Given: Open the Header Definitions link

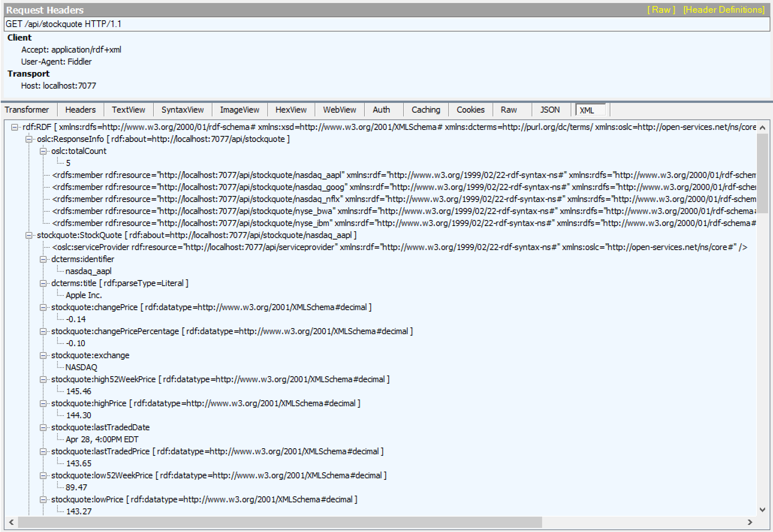Looking at the screenshot, I should pyautogui.click(x=724, y=10).
